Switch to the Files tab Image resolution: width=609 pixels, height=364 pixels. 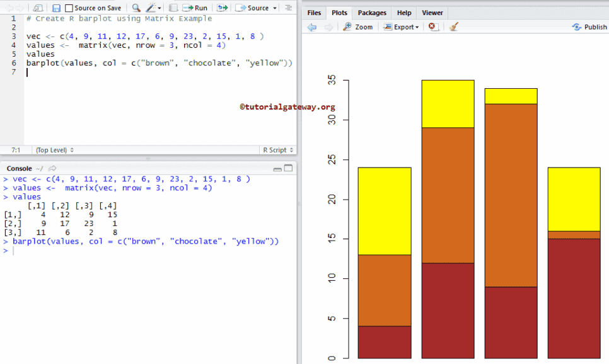pyautogui.click(x=314, y=13)
